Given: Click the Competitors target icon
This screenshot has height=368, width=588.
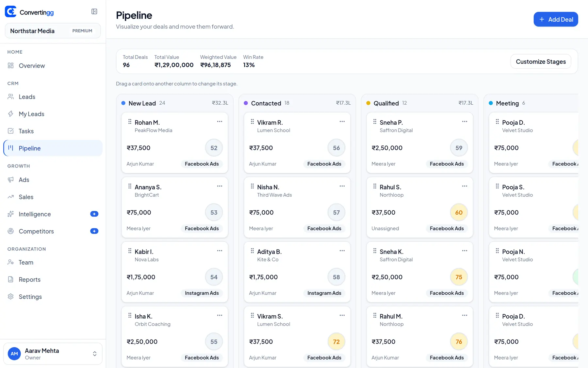Looking at the screenshot, I should [x=11, y=231].
